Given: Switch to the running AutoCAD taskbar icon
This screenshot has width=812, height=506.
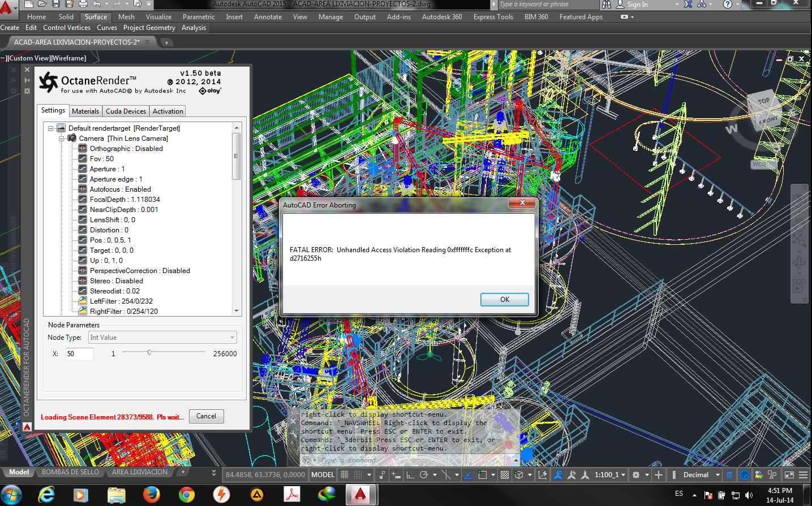Looking at the screenshot, I should 360,495.
